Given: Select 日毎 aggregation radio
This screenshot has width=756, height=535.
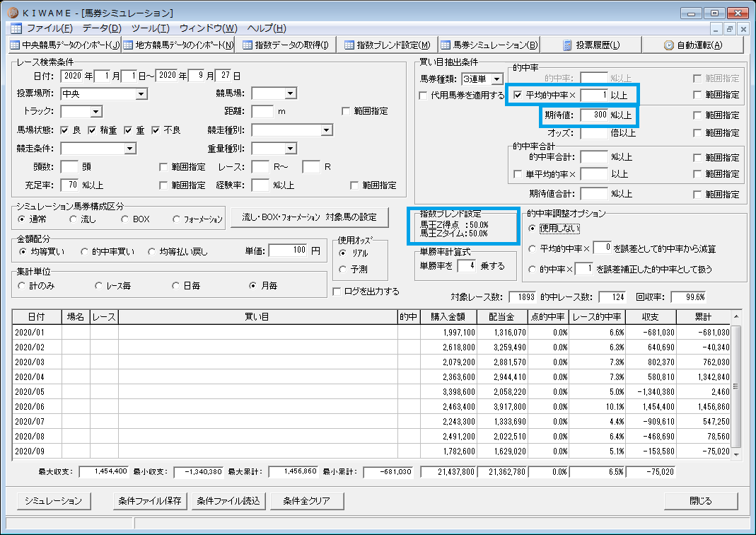Looking at the screenshot, I should tap(175, 286).
